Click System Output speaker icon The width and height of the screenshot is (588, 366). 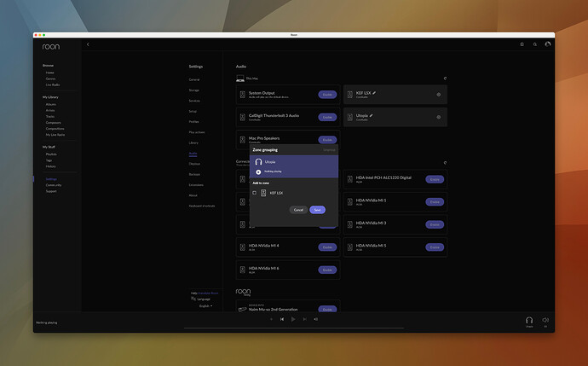[242, 95]
